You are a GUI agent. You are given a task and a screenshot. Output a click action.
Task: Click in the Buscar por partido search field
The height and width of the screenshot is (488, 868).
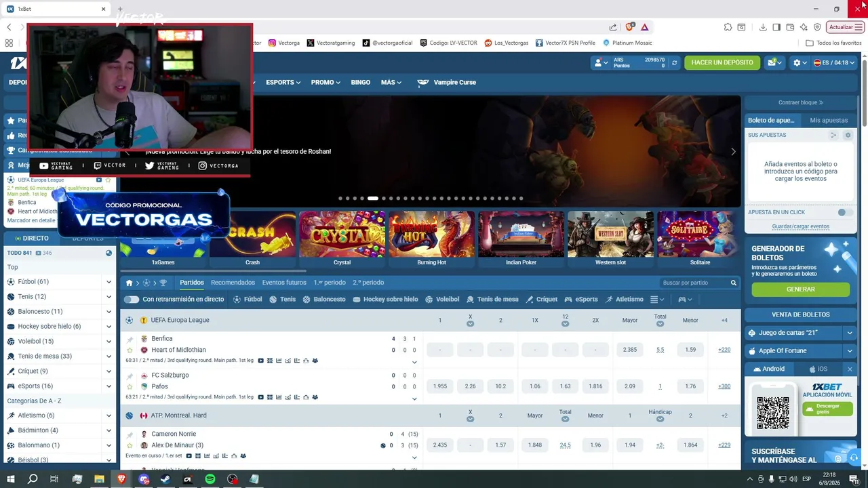[694, 283]
